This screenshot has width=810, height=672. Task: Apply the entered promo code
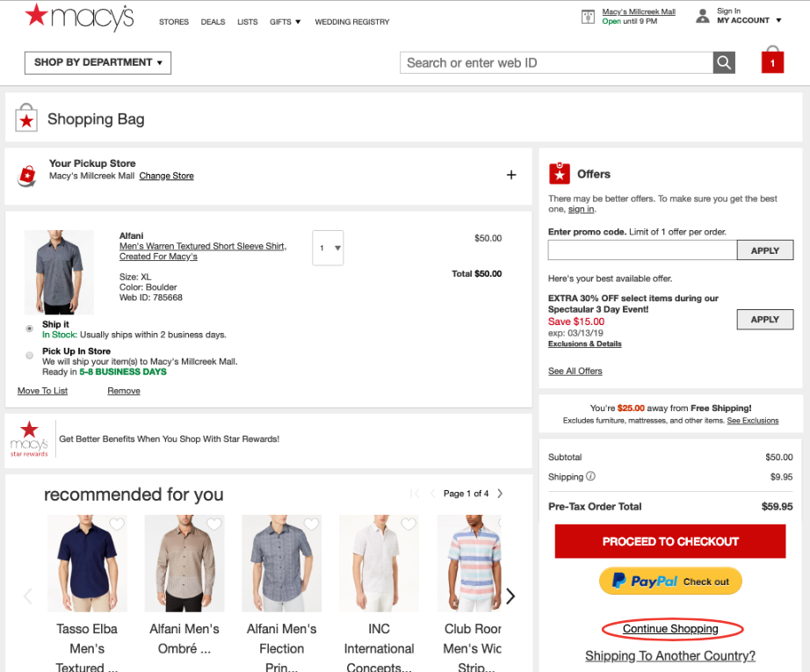[x=764, y=250]
